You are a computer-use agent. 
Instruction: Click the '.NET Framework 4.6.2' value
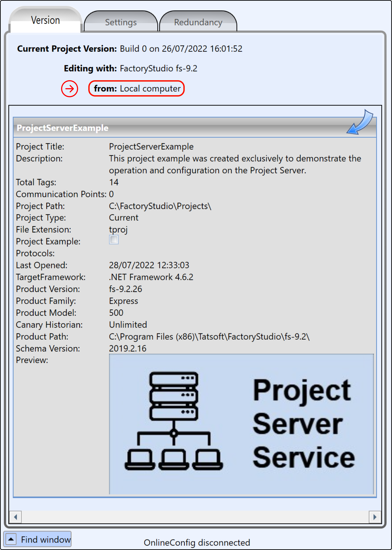[151, 277]
